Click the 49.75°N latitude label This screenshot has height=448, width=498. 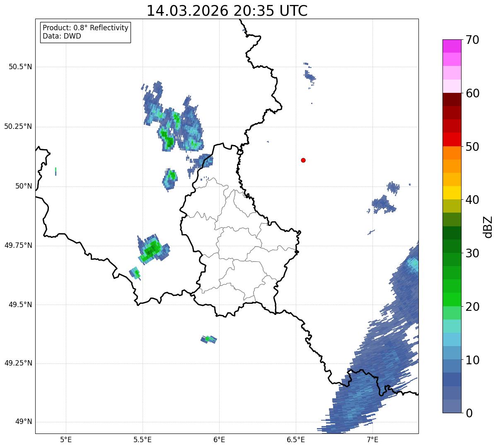(18, 245)
